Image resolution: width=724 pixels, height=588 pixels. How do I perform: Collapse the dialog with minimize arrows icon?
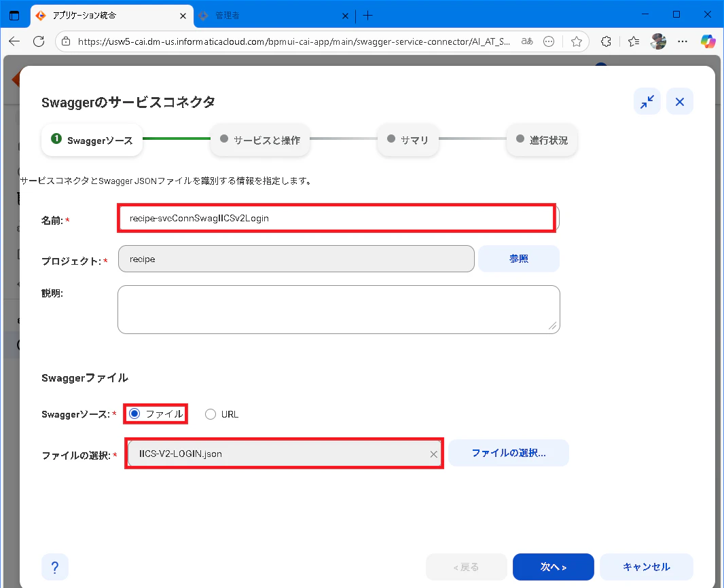647,102
